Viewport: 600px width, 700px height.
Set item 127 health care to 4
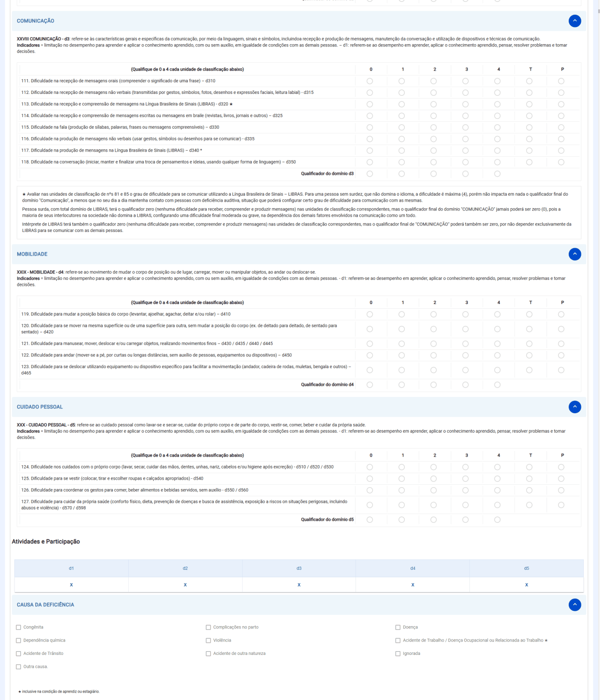[497, 505]
